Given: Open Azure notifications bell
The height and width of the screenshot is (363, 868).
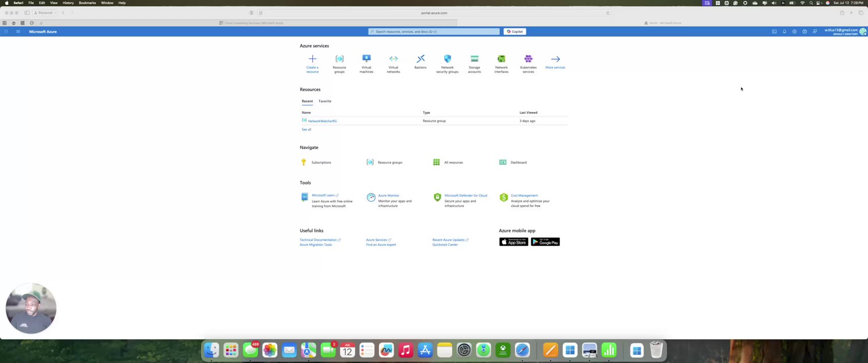Looking at the screenshot, I should [784, 31].
